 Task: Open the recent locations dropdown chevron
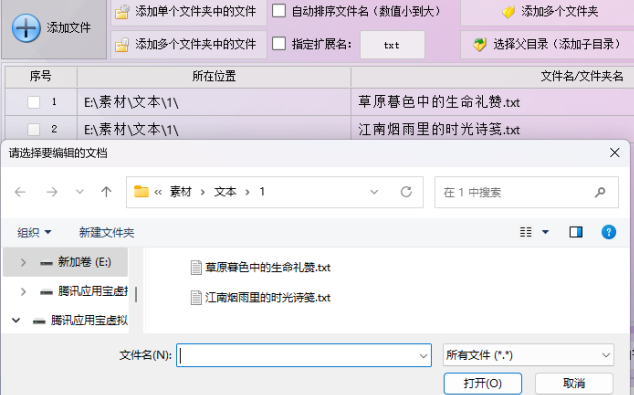(80, 192)
